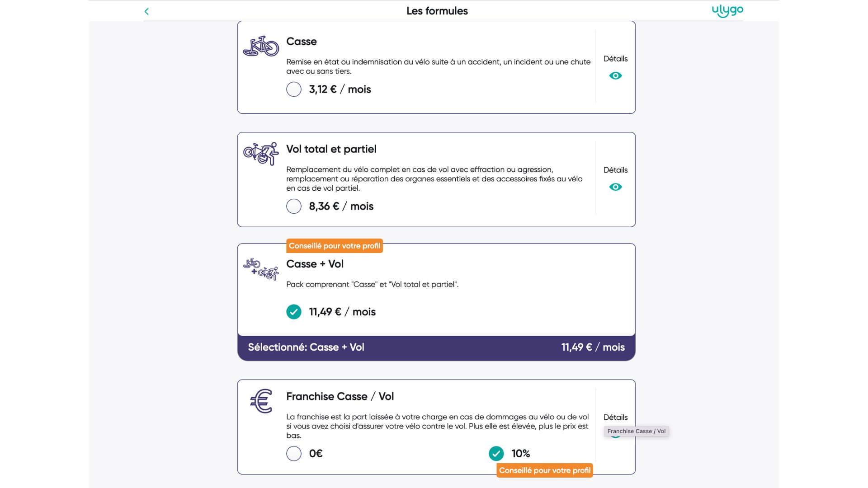Click the Sélectionné: Casse + Vol summary bar
Image resolution: width=868 pixels, height=488 pixels.
click(436, 347)
